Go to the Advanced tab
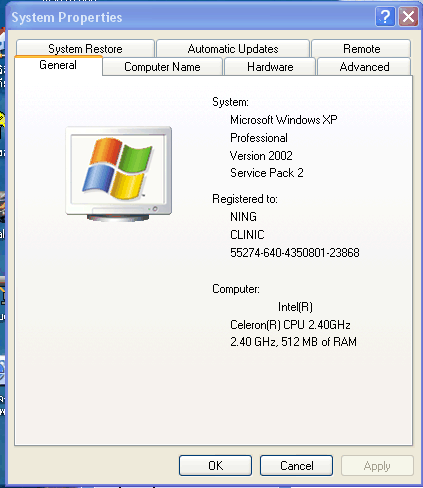Screen dimensions: 423x488 coord(364,67)
